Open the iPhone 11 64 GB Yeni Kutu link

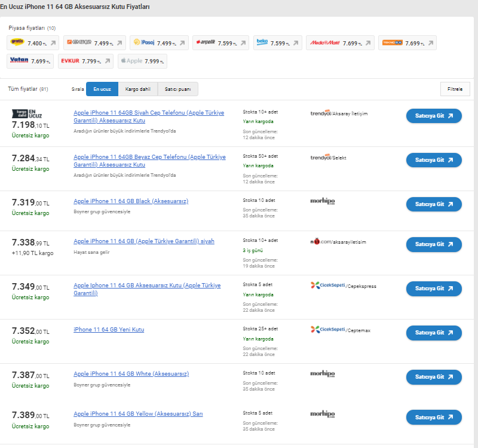109,330
